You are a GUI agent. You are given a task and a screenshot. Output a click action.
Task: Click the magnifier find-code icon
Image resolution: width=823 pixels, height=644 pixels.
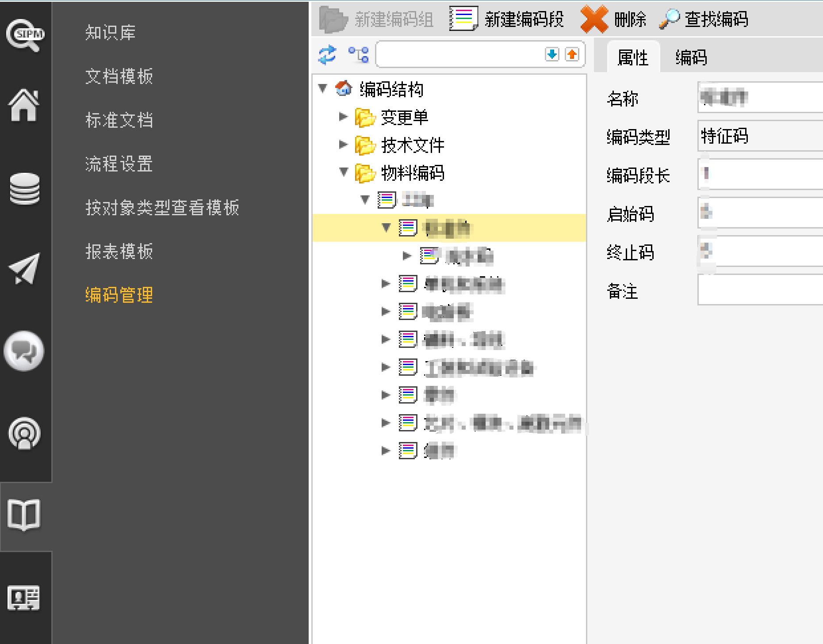[x=669, y=19]
